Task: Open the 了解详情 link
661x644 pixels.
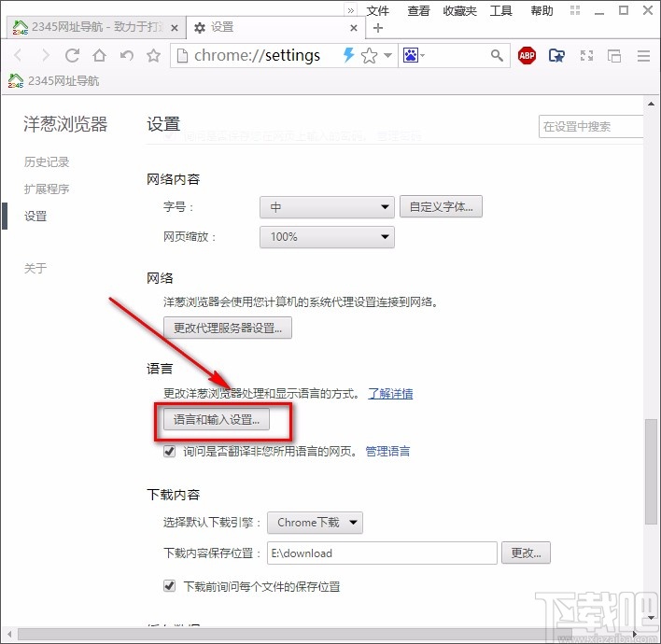Action: coord(390,394)
